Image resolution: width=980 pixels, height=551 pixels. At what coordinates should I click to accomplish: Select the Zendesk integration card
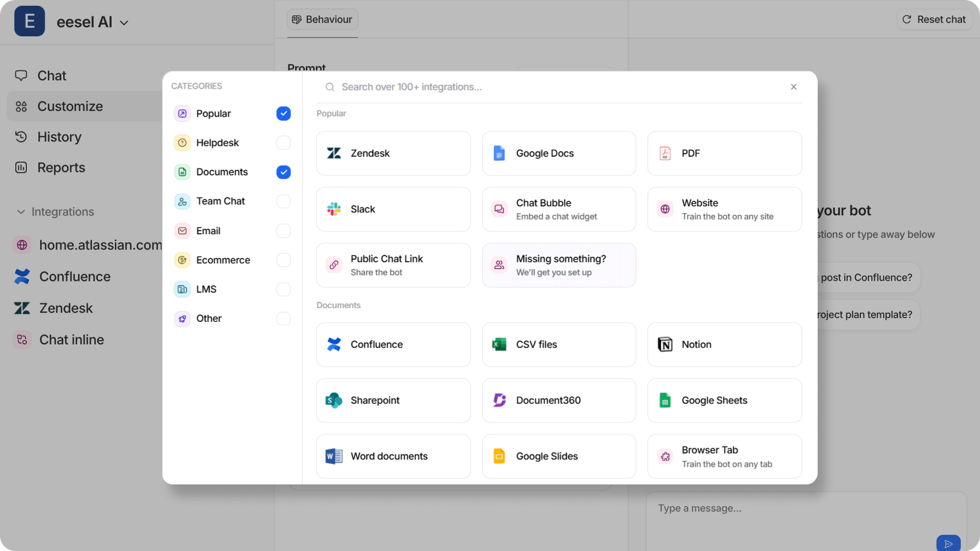coord(393,154)
